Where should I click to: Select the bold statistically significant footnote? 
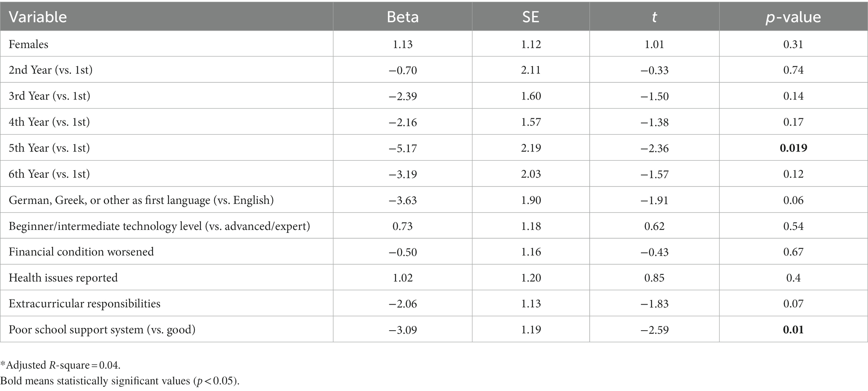120,381
